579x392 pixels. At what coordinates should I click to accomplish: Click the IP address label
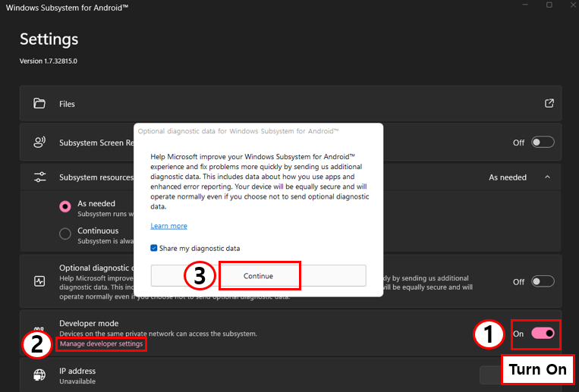77,371
